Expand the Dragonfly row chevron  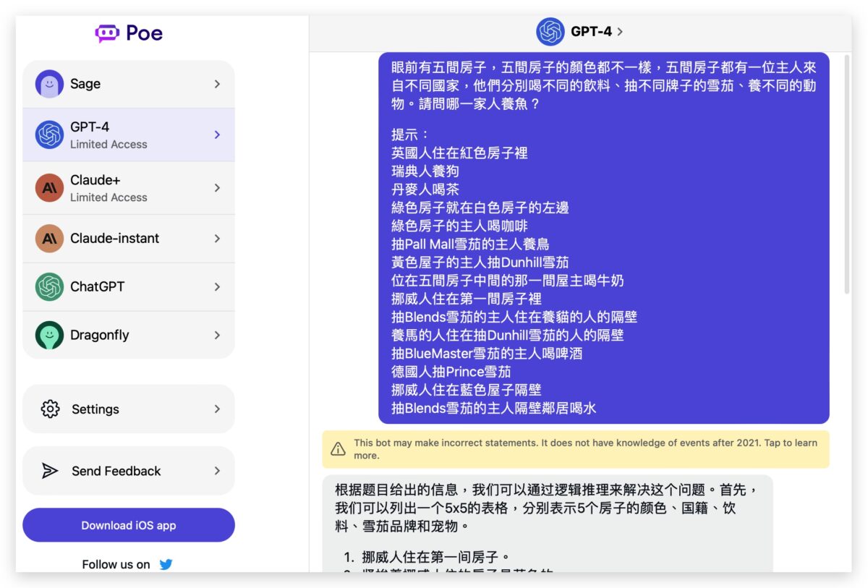[x=217, y=336]
